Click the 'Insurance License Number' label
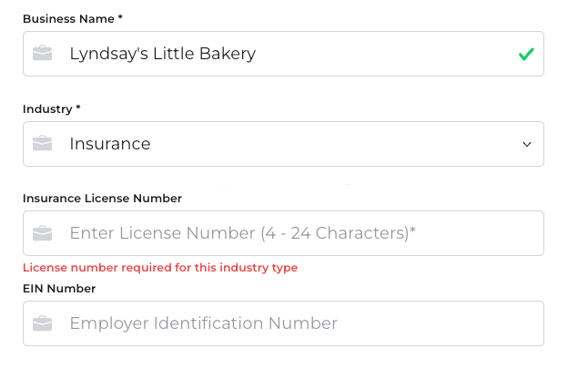The width and height of the screenshot is (588, 369). tap(102, 199)
